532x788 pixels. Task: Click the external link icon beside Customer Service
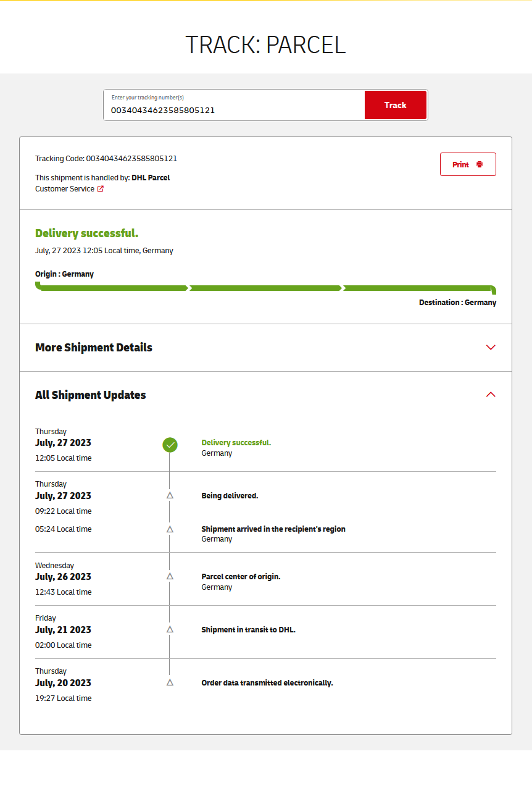click(101, 189)
